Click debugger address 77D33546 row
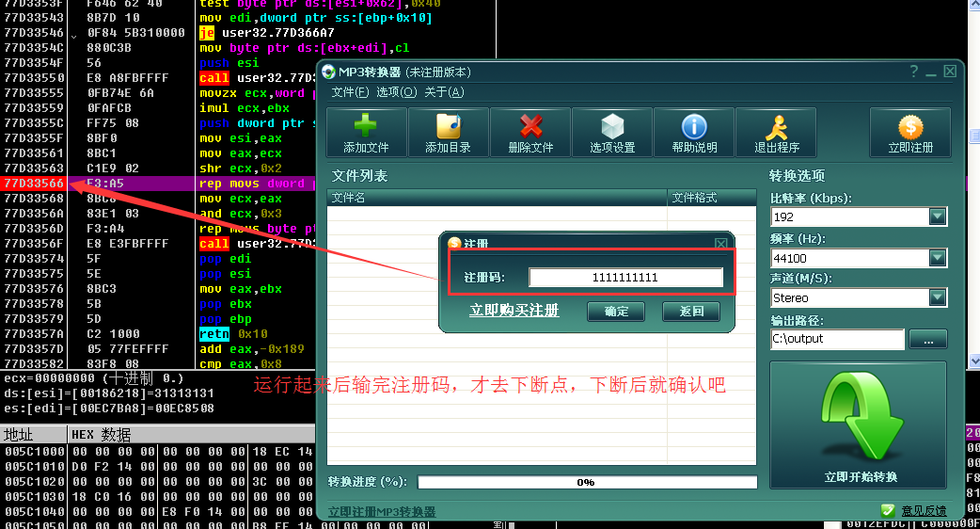 point(34,33)
